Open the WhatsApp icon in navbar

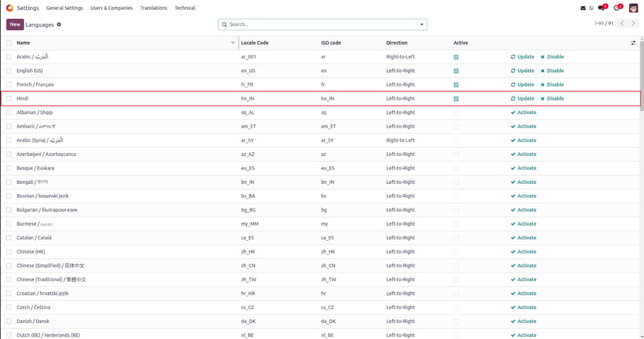click(x=591, y=8)
